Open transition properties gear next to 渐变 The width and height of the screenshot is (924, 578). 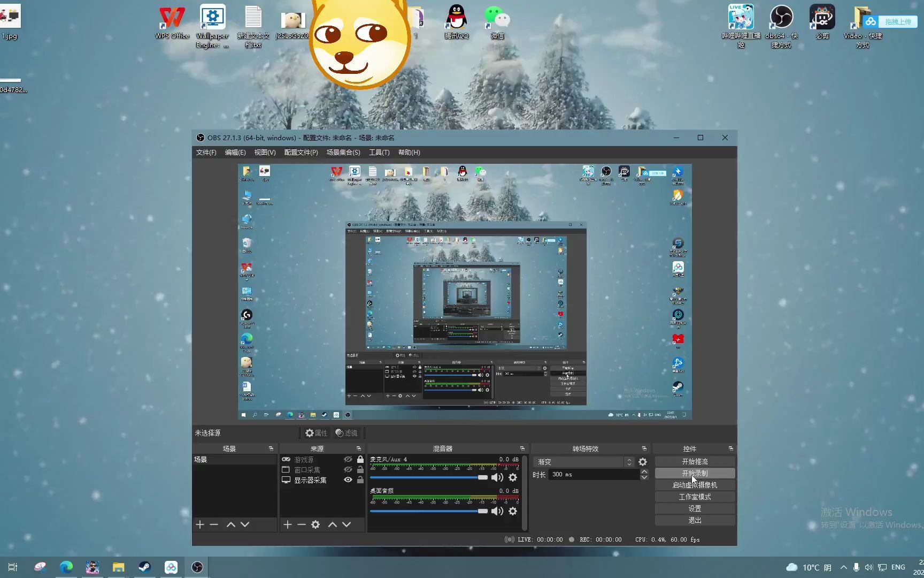click(643, 461)
